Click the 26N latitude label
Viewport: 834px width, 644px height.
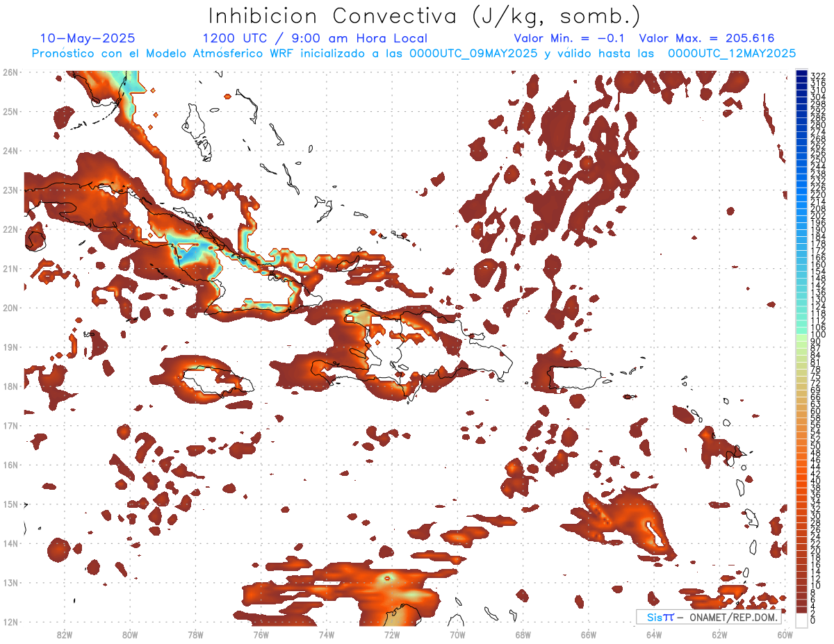(10, 72)
